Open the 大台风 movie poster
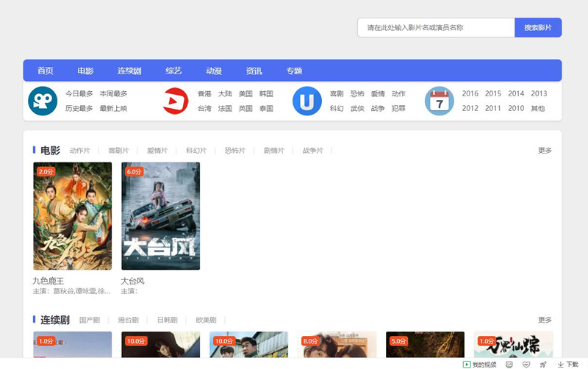Screen dimensions: 588x369 click(x=160, y=216)
